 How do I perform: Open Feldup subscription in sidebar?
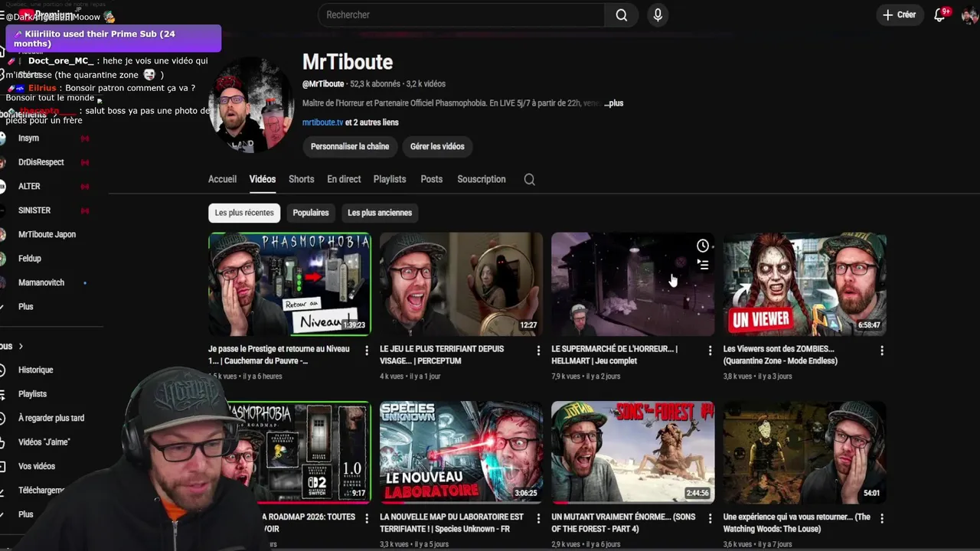click(x=30, y=259)
